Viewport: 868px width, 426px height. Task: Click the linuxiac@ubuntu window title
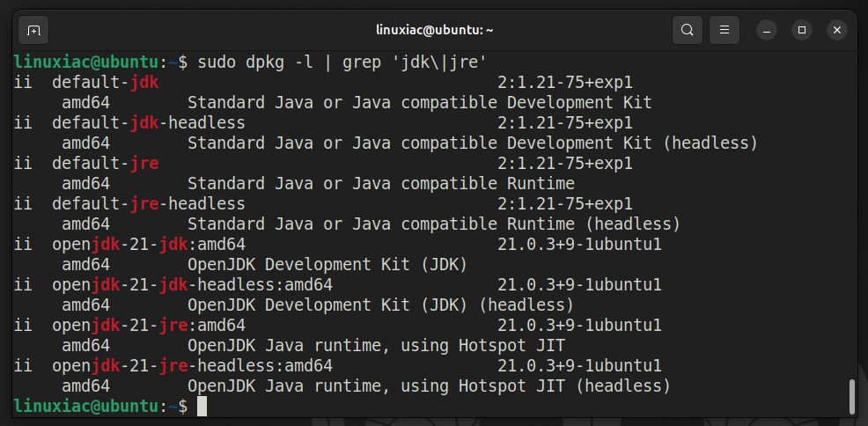coord(434,30)
